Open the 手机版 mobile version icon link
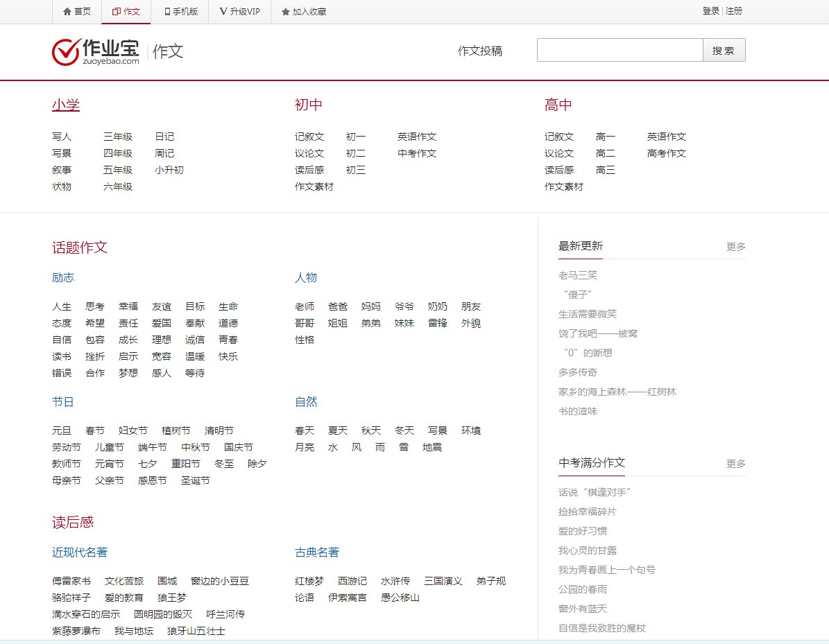The image size is (829, 644). 167,12
